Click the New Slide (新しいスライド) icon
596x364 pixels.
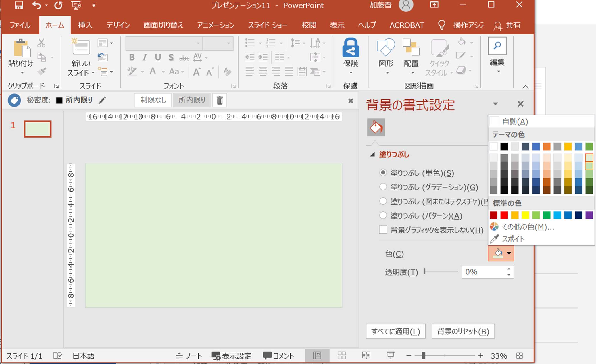click(81, 47)
